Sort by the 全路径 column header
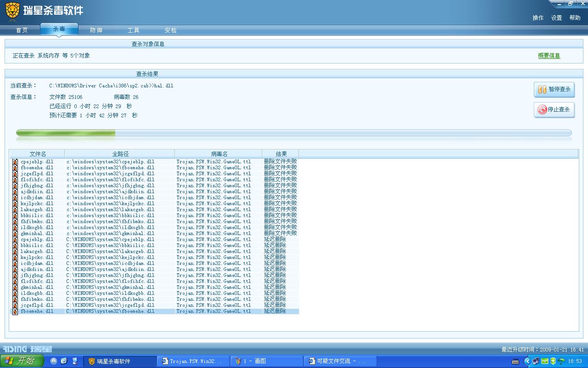Screen dimensions: 588x368 pos(120,154)
